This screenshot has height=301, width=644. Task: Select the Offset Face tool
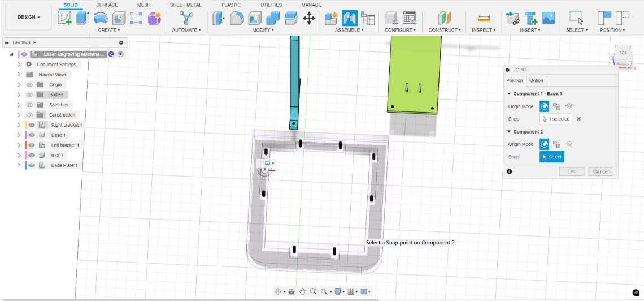(291, 18)
